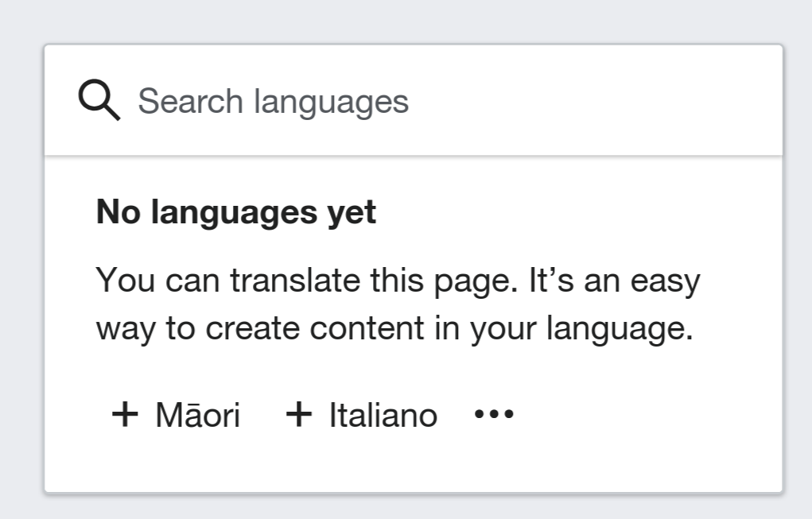Start translating the page into Māori

click(x=176, y=414)
